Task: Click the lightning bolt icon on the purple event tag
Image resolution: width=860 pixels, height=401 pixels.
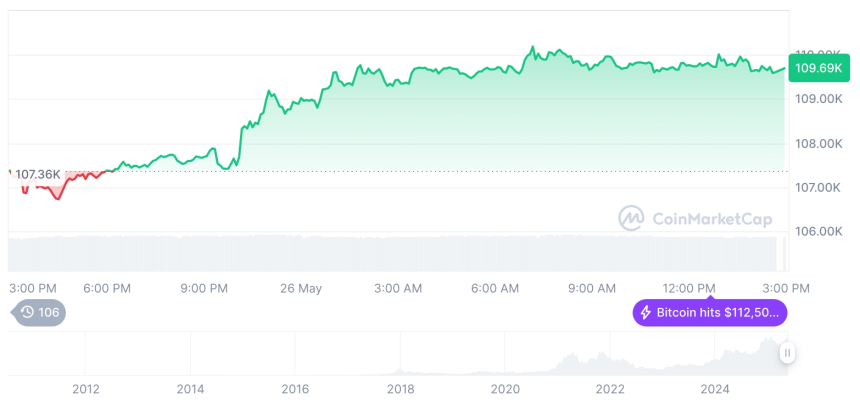Action: click(646, 313)
